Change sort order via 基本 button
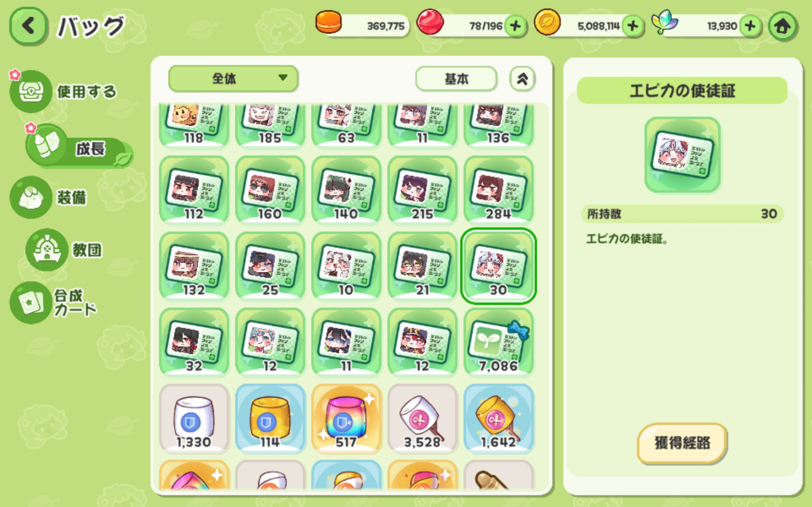Image resolution: width=812 pixels, height=507 pixels. (456, 79)
